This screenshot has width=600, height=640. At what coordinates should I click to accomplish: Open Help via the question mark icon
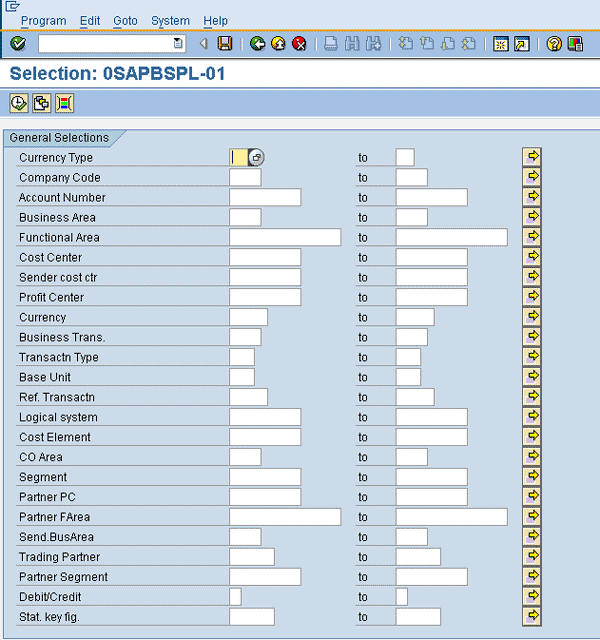[x=554, y=44]
